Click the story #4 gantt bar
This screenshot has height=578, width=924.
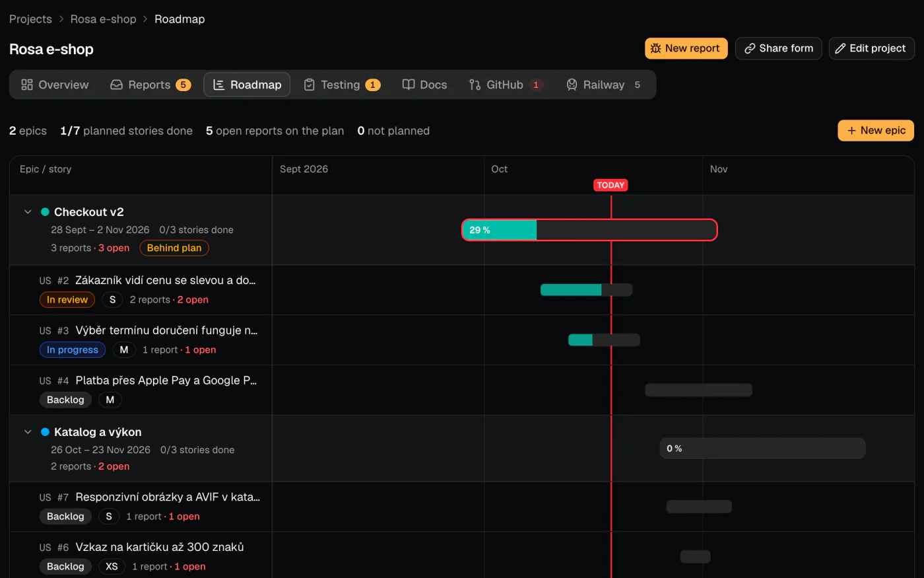pyautogui.click(x=698, y=390)
